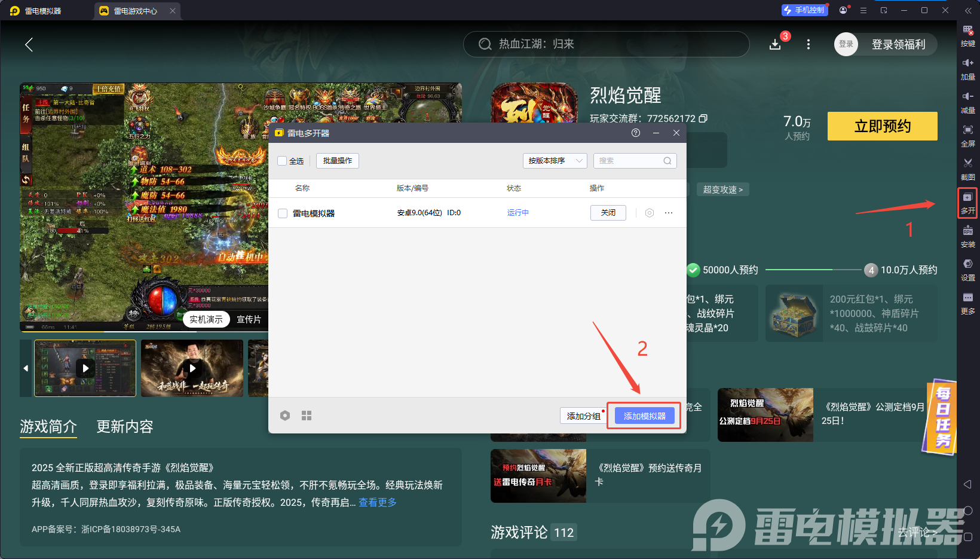The width and height of the screenshot is (980, 559).
Task: Open the 预约送传奇月卡 news card
Action: tap(601, 476)
